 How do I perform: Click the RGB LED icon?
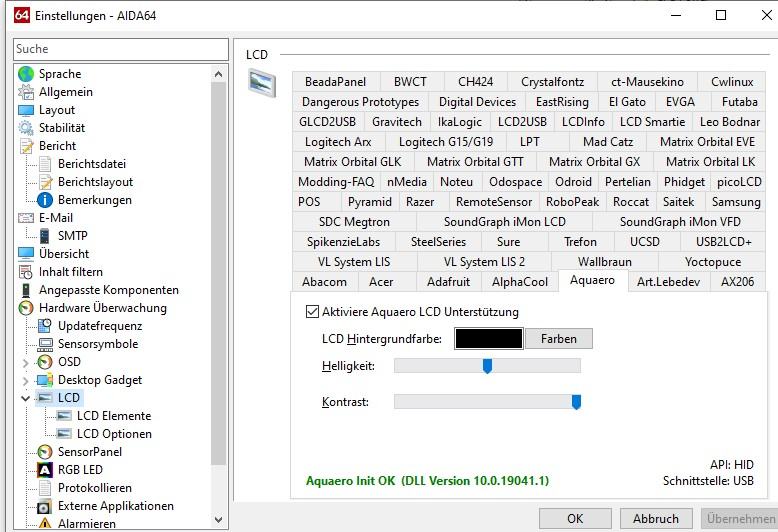click(x=45, y=470)
